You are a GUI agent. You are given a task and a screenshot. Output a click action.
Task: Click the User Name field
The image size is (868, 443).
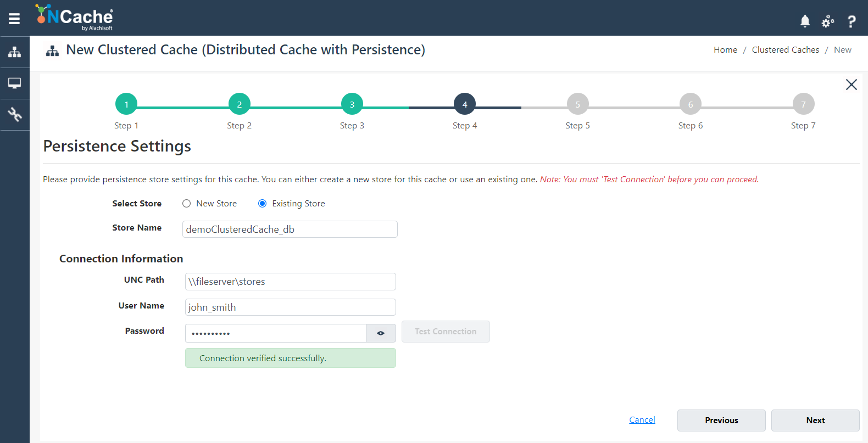pyautogui.click(x=291, y=307)
